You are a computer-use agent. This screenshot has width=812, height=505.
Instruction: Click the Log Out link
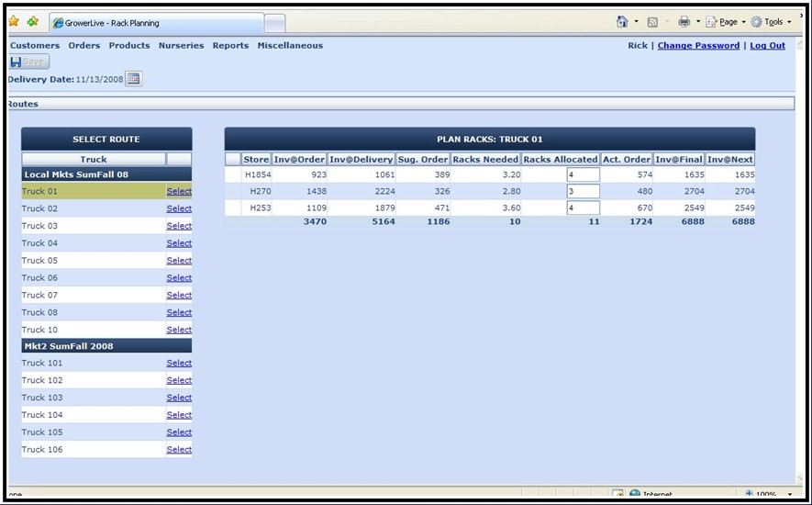(767, 46)
